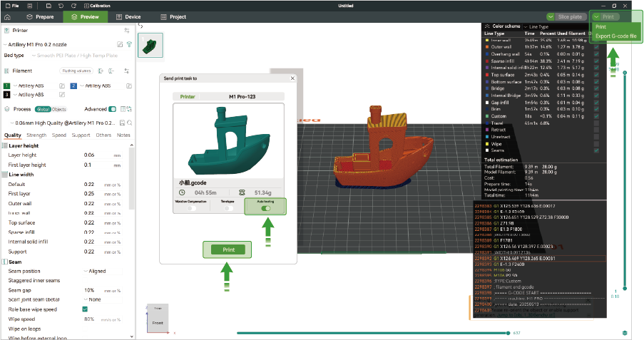Search process settings with the magnifier icon

point(129,123)
